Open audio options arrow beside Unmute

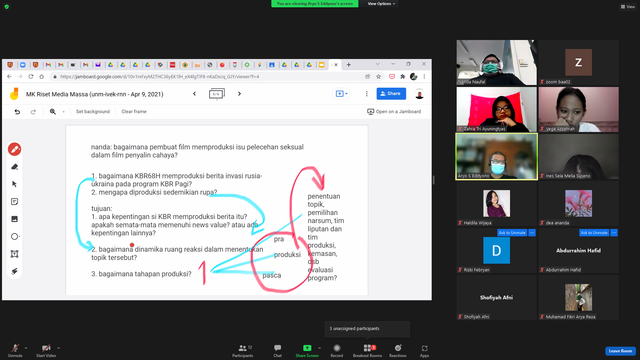[x=26, y=348]
